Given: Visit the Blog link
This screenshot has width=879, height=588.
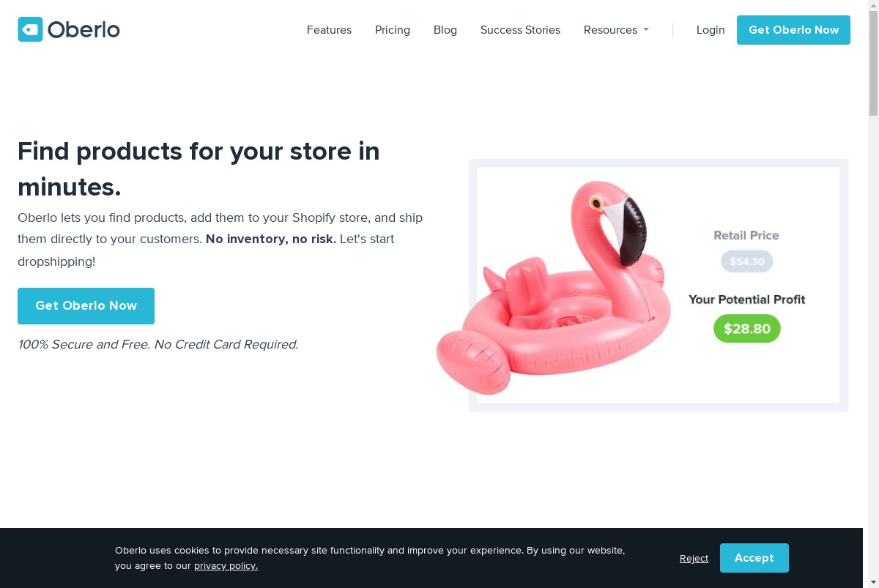Looking at the screenshot, I should coord(445,30).
